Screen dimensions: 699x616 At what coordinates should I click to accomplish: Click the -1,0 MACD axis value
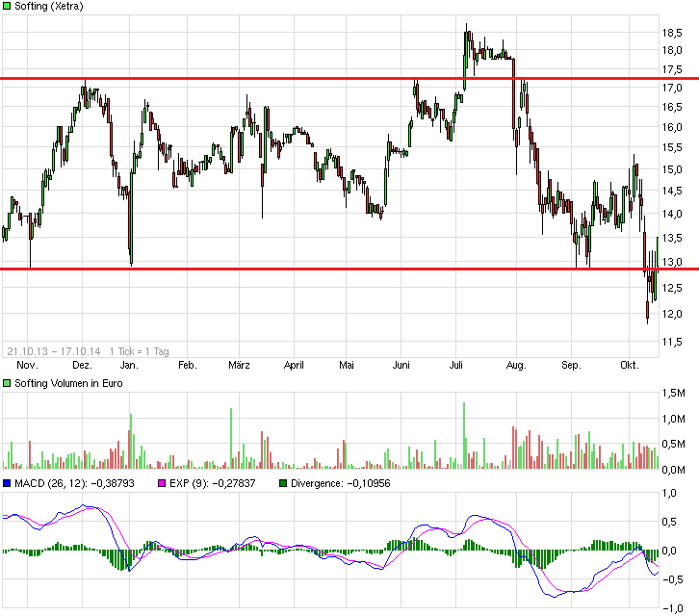[x=672, y=608]
